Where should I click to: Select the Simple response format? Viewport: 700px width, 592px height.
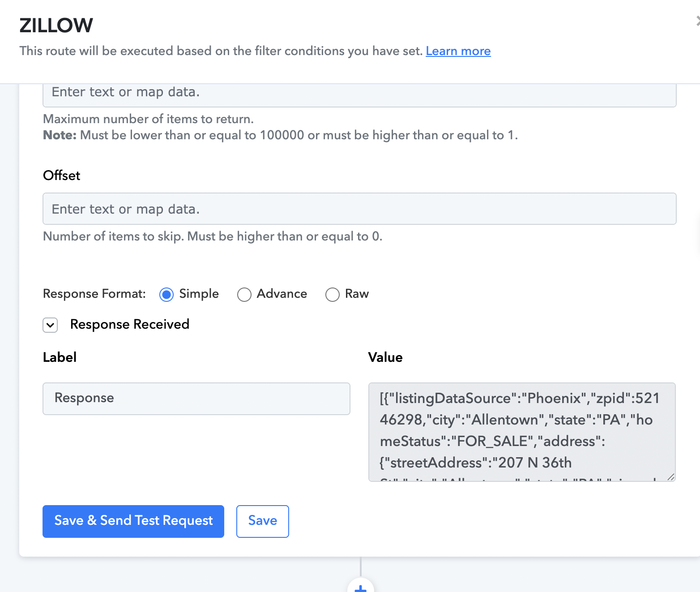click(x=166, y=295)
